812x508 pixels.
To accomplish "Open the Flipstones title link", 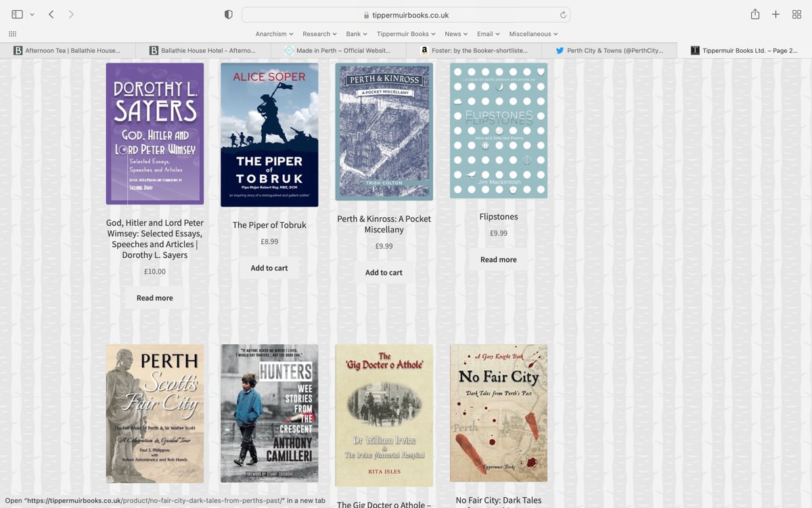I will (499, 217).
